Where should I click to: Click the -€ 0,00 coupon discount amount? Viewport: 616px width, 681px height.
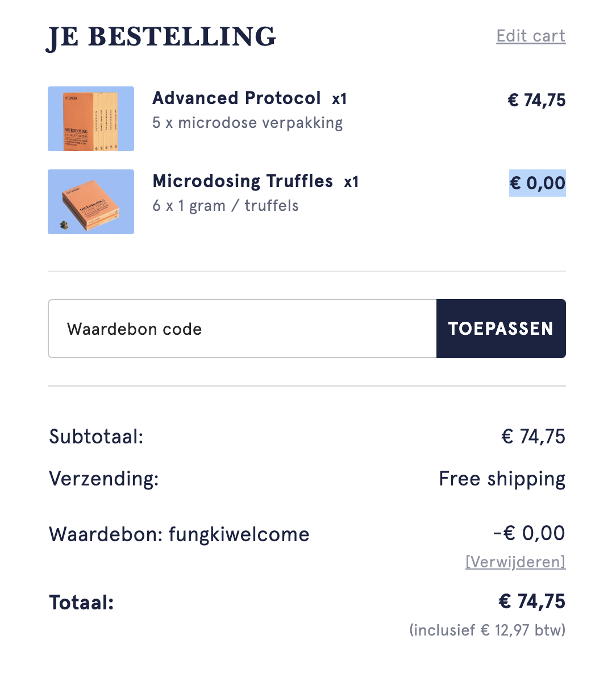tap(529, 533)
